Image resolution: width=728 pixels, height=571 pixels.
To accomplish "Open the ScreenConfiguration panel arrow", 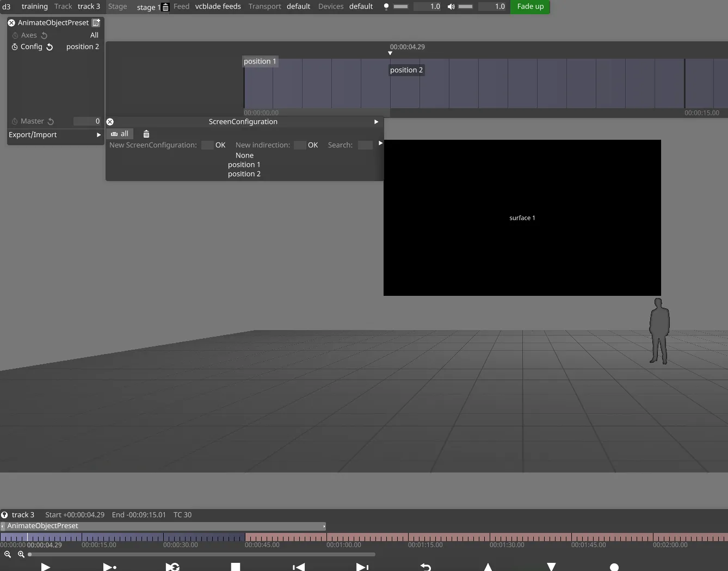I will coord(376,122).
